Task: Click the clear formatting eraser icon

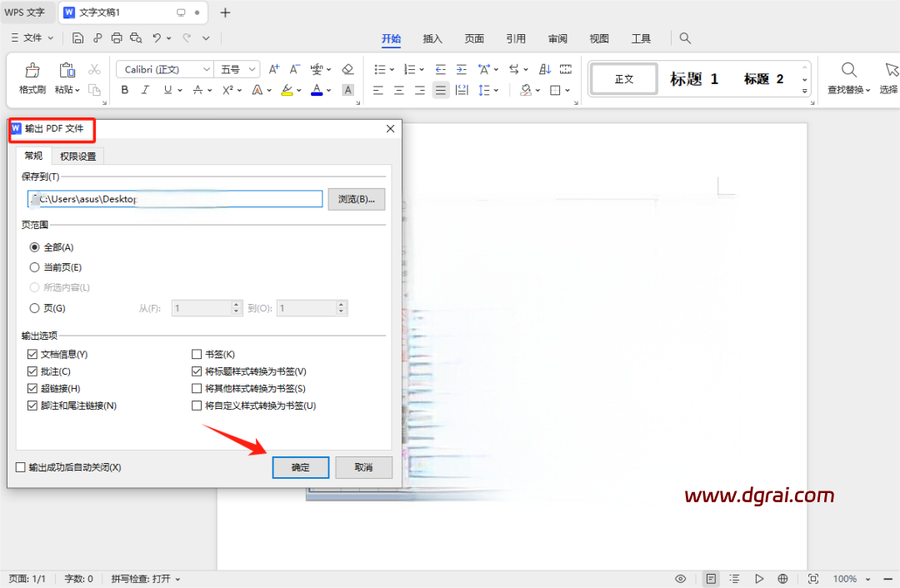Action: [x=348, y=69]
